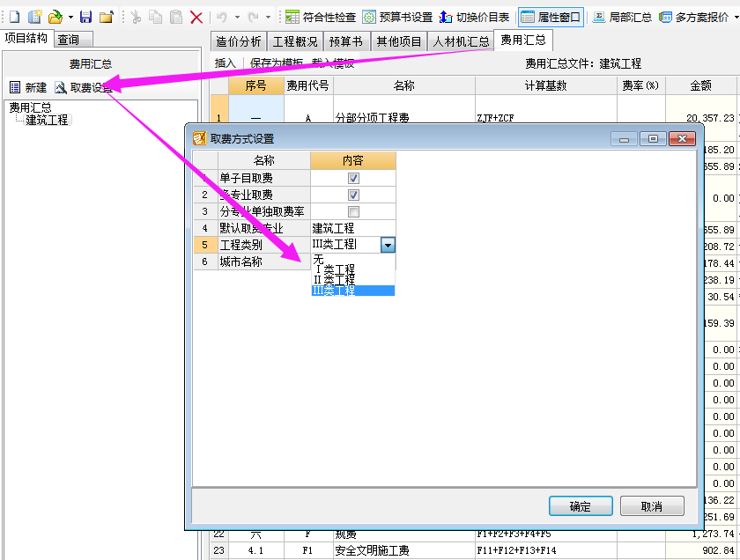Open file using the folder arrow icon
The image size is (740, 560).
55,18
